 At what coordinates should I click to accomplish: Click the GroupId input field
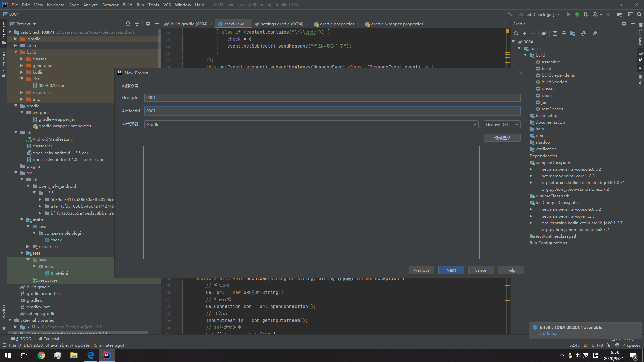coord(332,98)
